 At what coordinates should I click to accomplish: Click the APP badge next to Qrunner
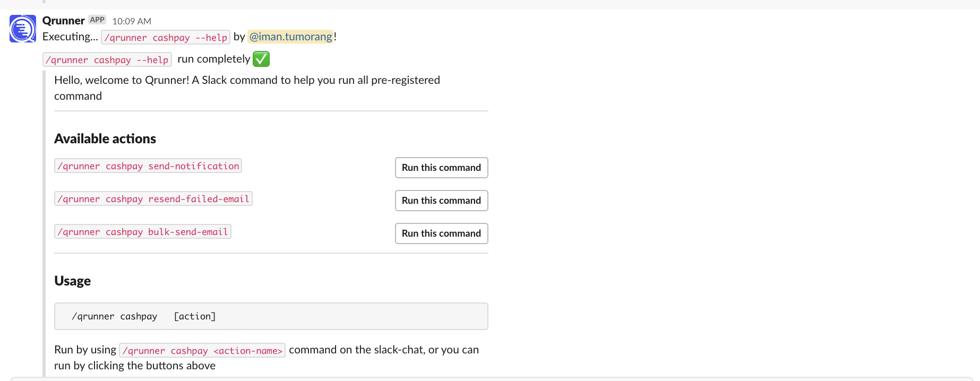click(x=97, y=20)
